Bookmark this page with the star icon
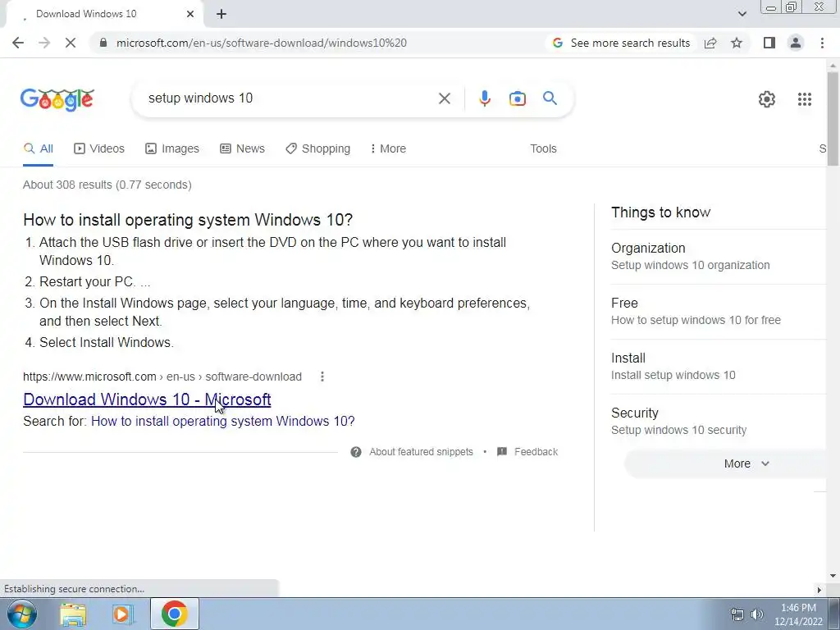Screen dimensions: 840x630 (x=737, y=43)
